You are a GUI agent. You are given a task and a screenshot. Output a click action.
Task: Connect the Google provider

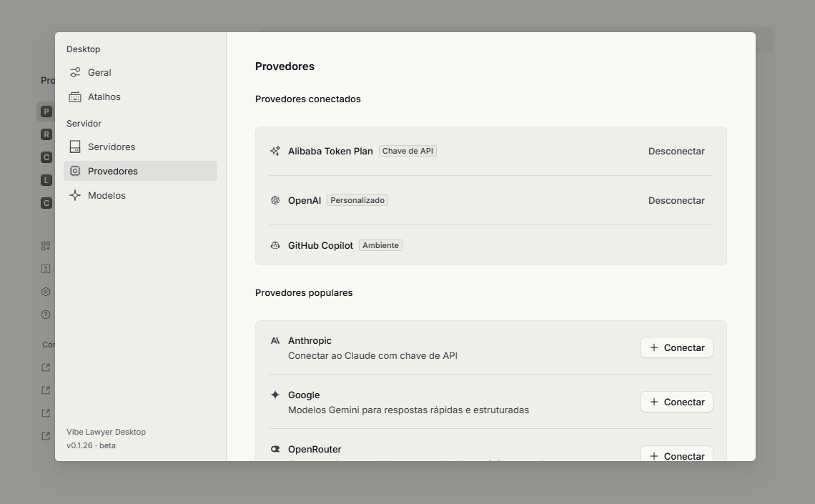676,402
